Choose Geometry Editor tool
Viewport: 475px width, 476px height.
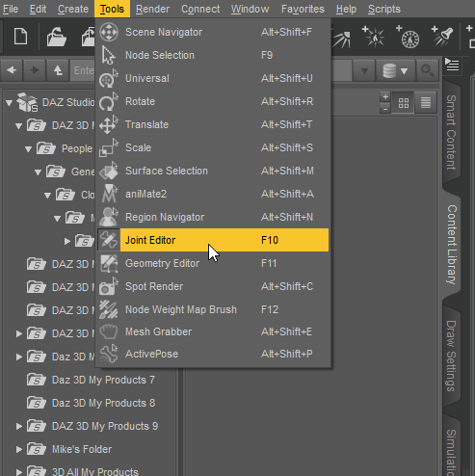213,263
